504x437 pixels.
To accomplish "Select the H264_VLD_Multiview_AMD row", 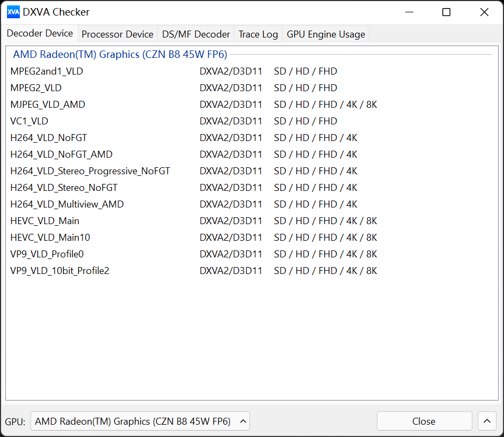I will 67,204.
